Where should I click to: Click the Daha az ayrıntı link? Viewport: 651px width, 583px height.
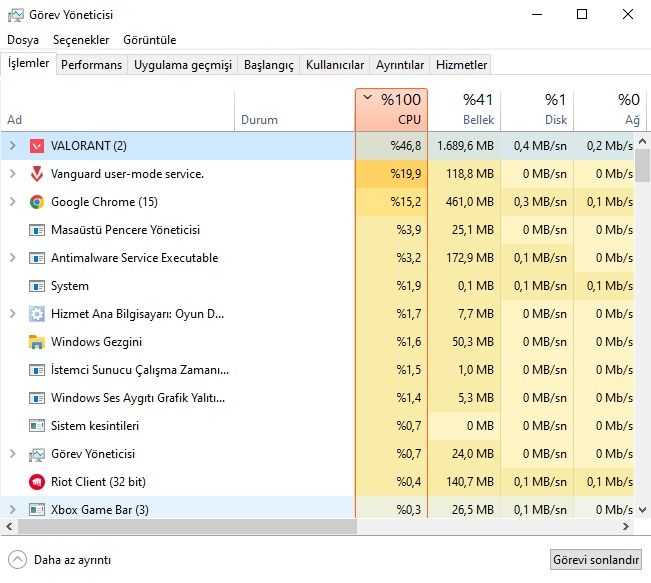click(x=72, y=560)
